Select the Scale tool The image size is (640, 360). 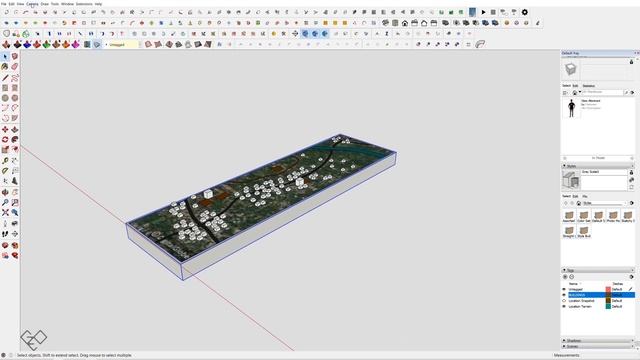[5, 150]
